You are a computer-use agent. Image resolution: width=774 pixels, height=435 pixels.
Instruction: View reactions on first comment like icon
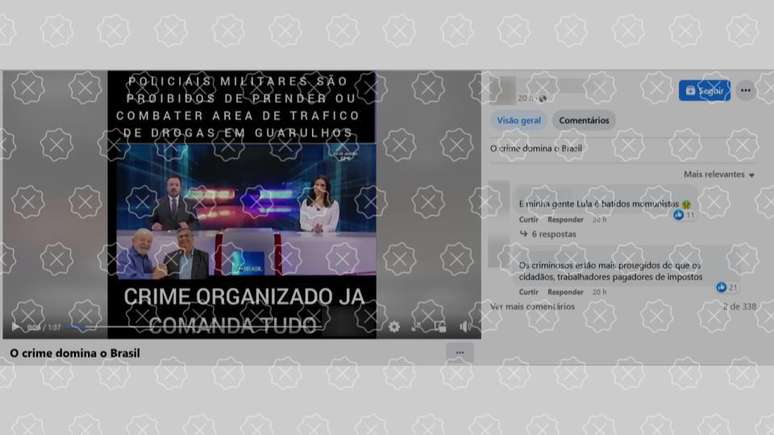(x=680, y=215)
